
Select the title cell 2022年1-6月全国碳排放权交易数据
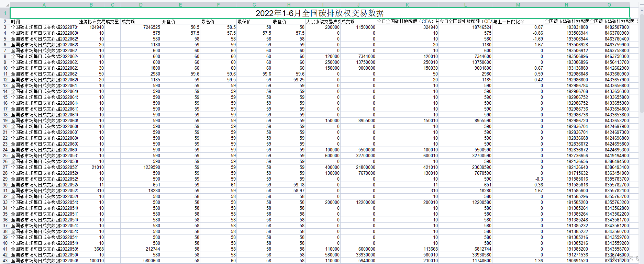click(320, 13)
